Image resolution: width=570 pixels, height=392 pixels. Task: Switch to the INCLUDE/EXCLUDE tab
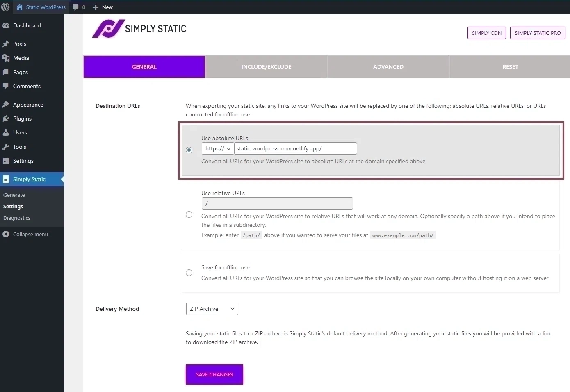[x=266, y=66]
